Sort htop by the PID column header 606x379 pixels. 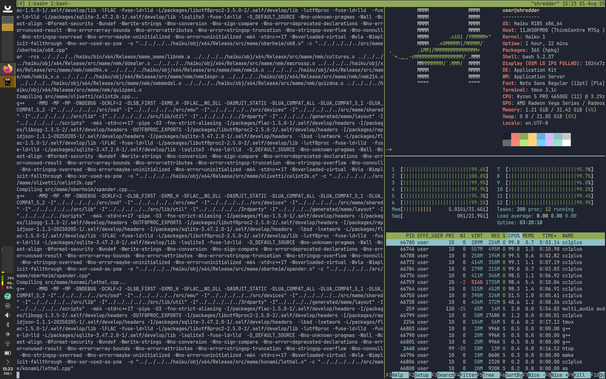coord(410,236)
